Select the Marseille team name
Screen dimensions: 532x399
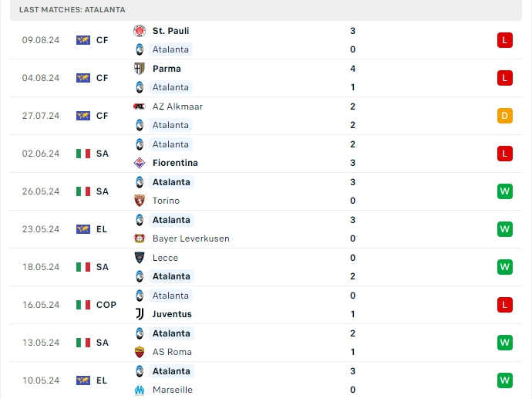coord(173,390)
